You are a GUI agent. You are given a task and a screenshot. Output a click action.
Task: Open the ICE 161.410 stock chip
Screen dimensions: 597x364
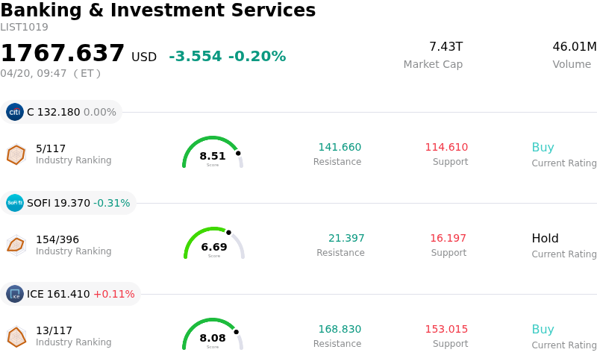pos(71,294)
